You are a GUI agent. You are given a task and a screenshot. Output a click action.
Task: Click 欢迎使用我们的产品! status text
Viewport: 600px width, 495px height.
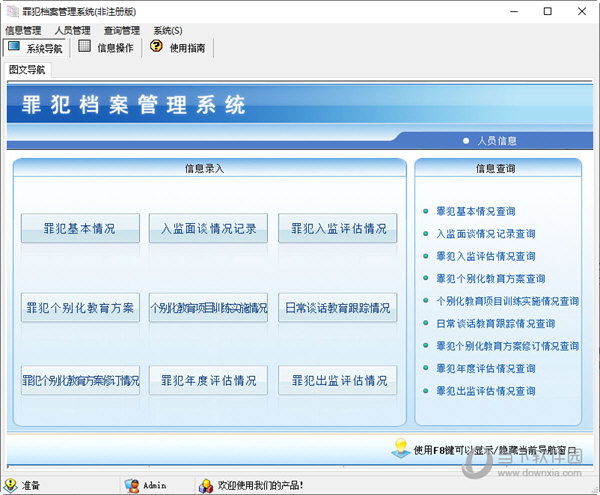(260, 485)
